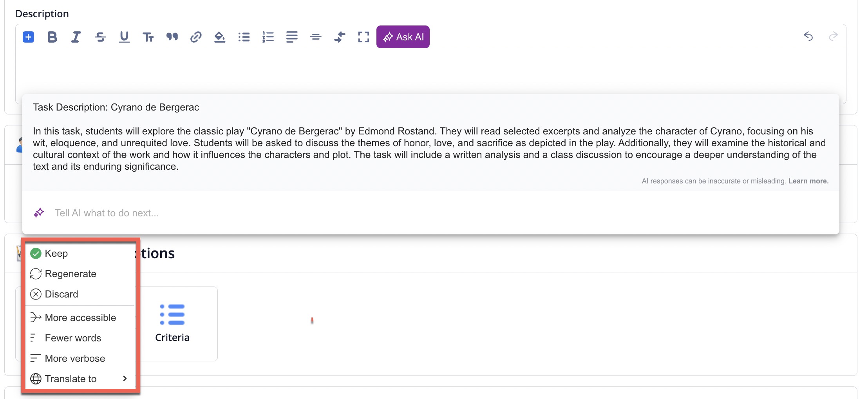Toggle strikethrough text formatting
Image resolution: width=868 pixels, height=399 pixels.
100,37
